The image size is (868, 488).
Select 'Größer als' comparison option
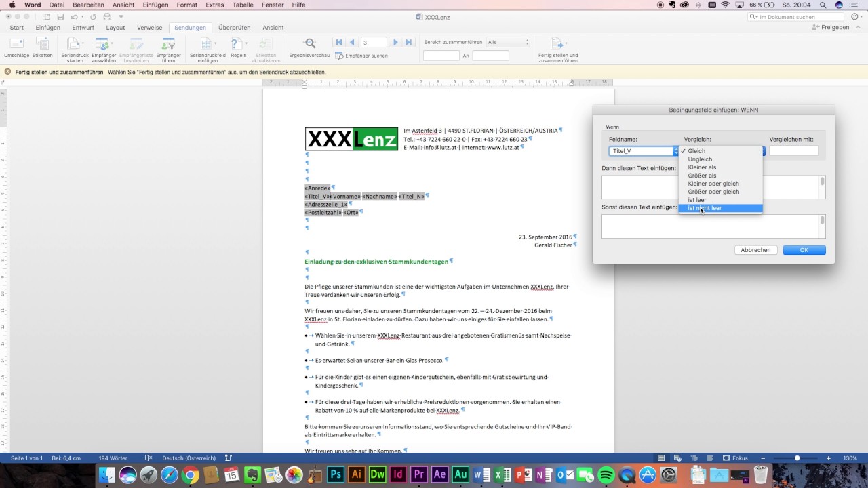tap(721, 176)
